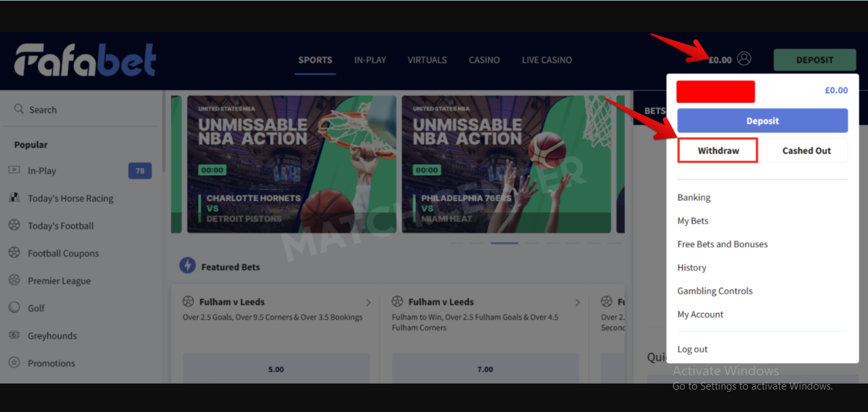Click the 78 In-Play count badge
This screenshot has width=868, height=412.
[x=140, y=170]
